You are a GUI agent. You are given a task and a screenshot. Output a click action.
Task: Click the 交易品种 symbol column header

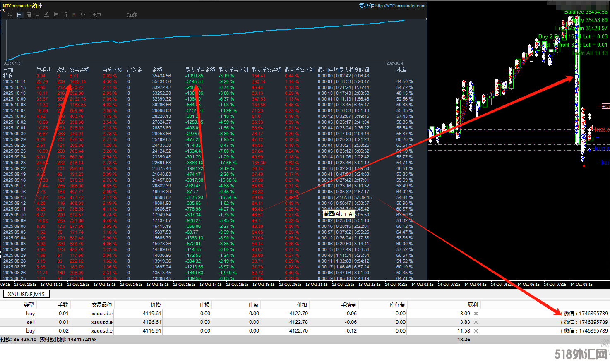click(102, 304)
